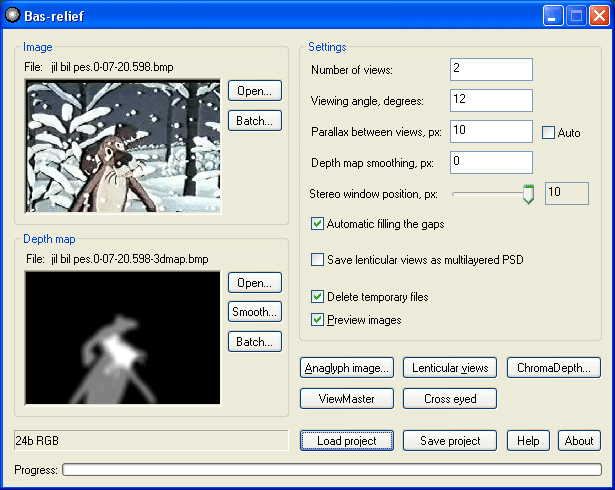Create Lenticular views
The height and width of the screenshot is (490, 615).
point(450,368)
